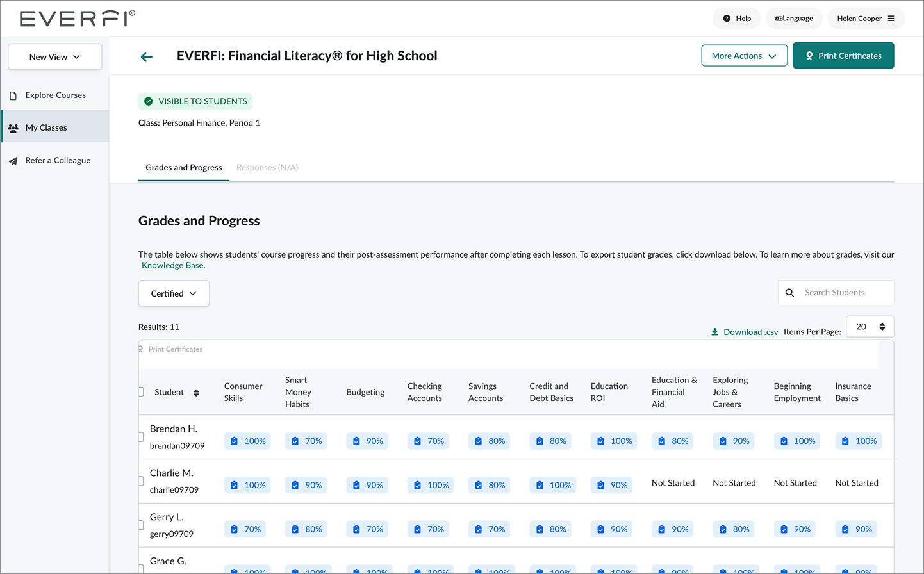Click Charlie's Checking Accounts clipboard icon

click(x=418, y=486)
